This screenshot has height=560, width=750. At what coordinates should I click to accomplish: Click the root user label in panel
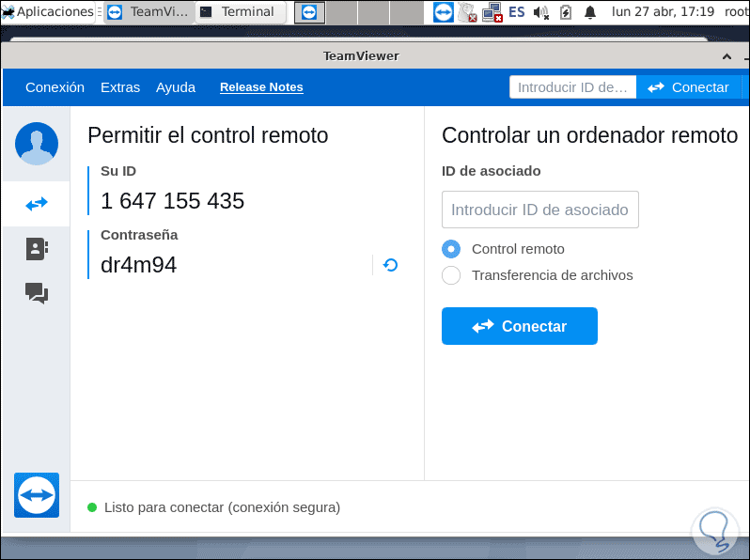pyautogui.click(x=737, y=11)
